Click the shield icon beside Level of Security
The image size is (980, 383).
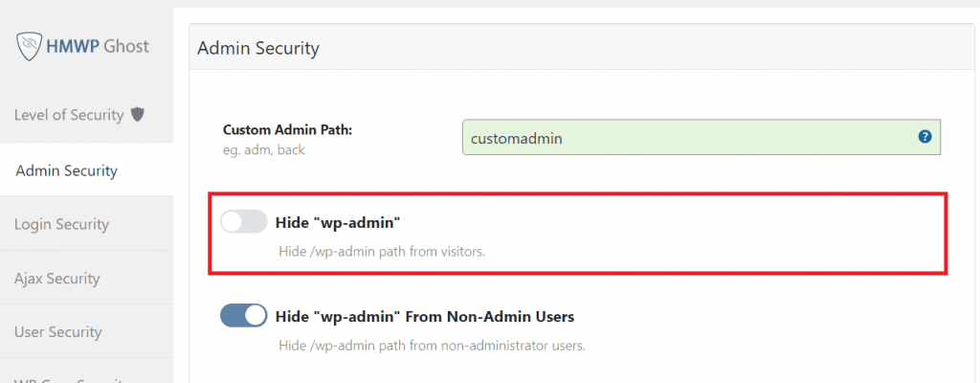click(x=138, y=115)
